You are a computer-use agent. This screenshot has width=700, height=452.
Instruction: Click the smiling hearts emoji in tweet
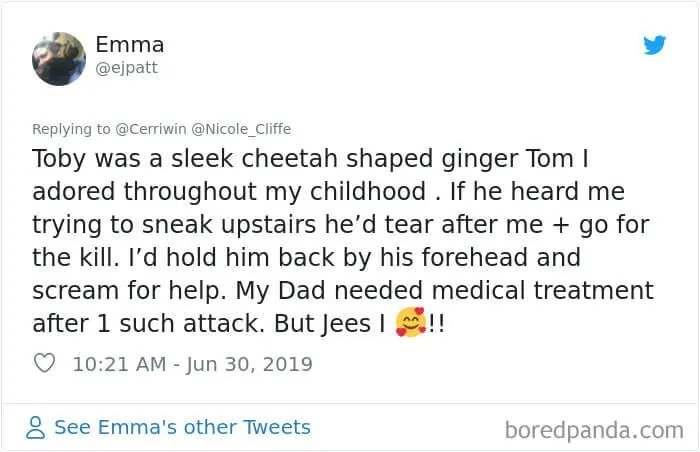[x=410, y=324]
